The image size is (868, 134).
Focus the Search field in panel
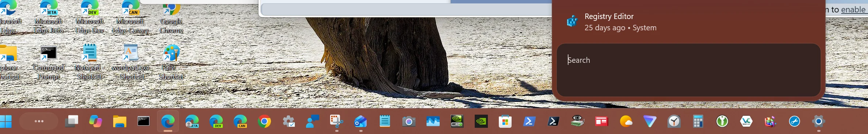pyautogui.click(x=688, y=70)
